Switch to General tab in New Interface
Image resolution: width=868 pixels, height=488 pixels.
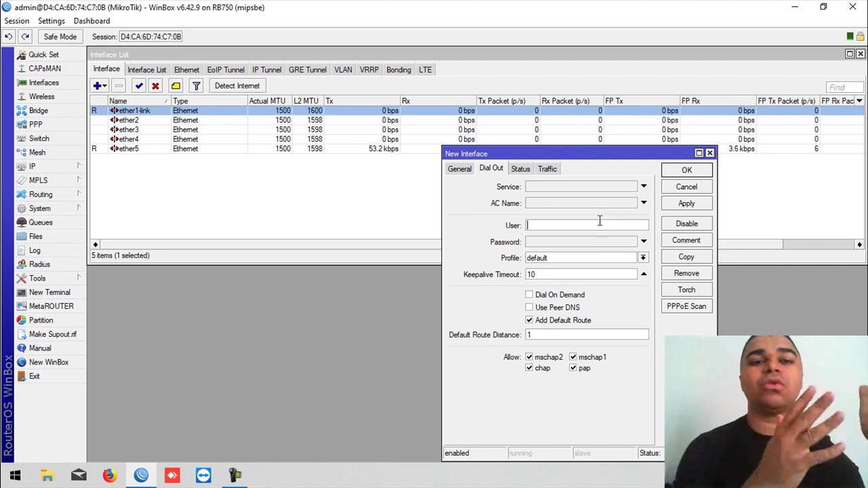coord(459,169)
